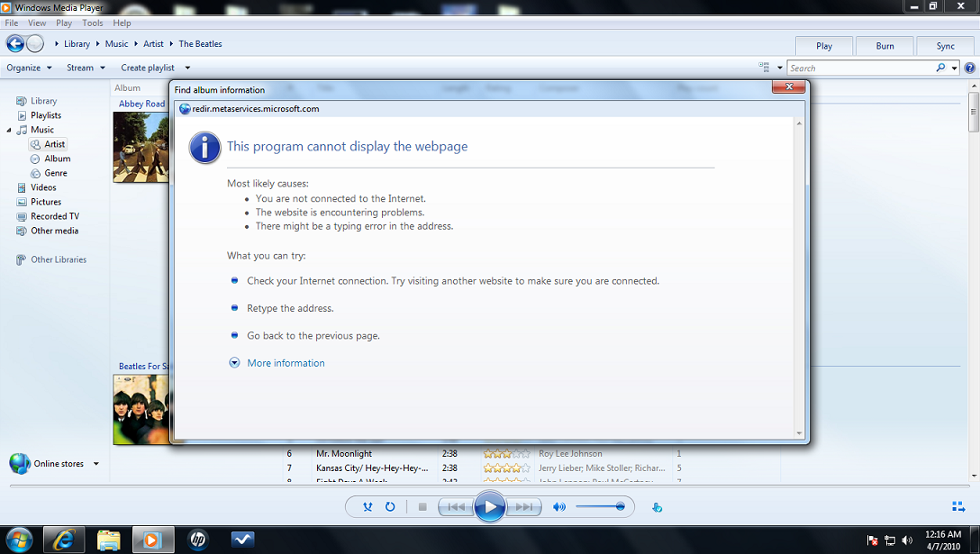980x554 pixels.
Task: Switch to the Sync tab
Action: [x=945, y=46]
